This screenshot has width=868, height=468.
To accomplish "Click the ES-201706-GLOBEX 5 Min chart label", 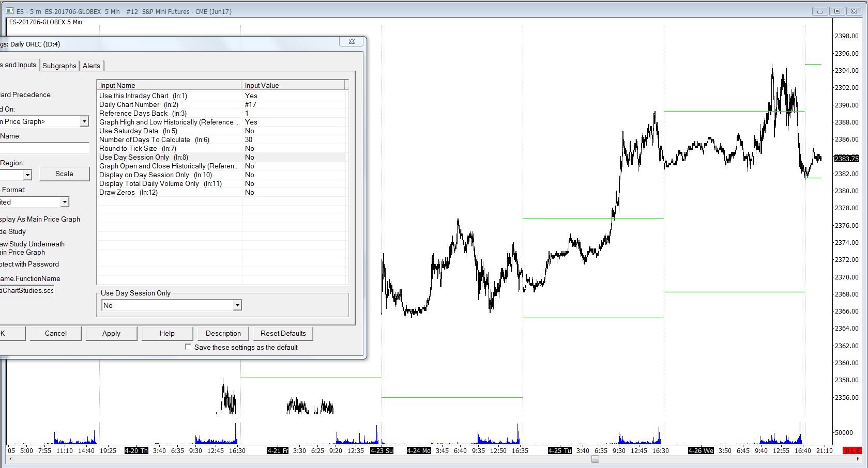I will pyautogui.click(x=45, y=22).
